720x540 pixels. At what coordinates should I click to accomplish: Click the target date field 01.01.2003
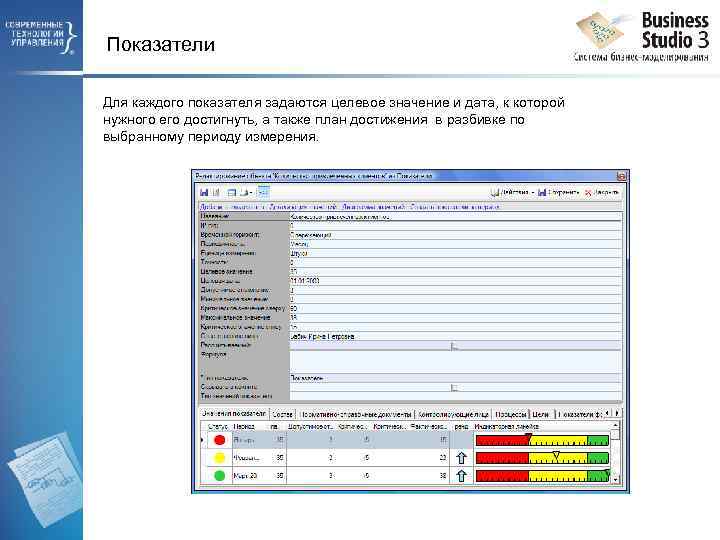tap(456, 281)
